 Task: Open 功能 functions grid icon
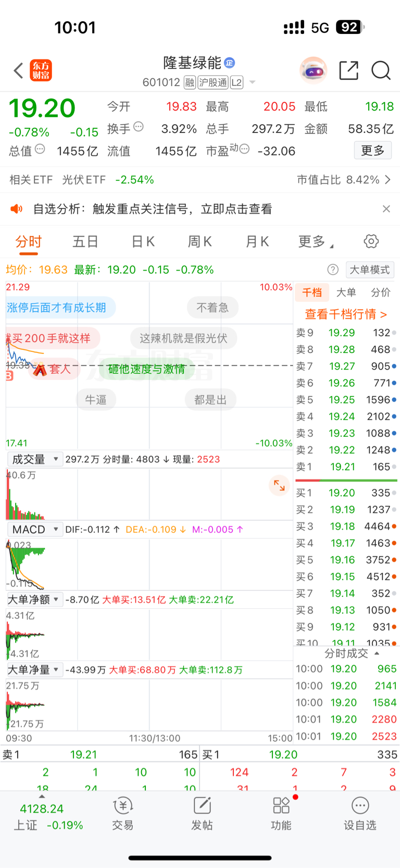pyautogui.click(x=281, y=814)
